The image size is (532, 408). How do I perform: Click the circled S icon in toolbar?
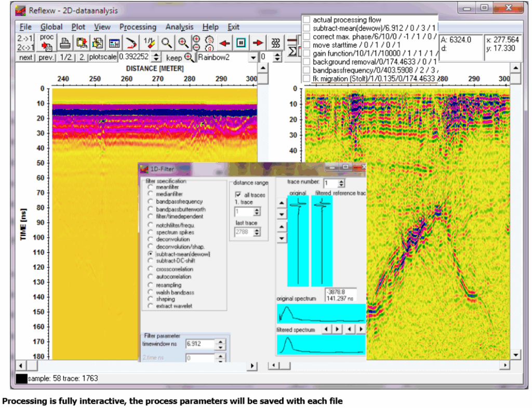[210, 39]
